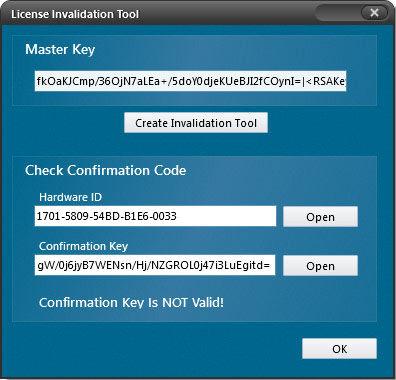Close the License Invalidation Tool window
This screenshot has width=396, height=380.
374,13
